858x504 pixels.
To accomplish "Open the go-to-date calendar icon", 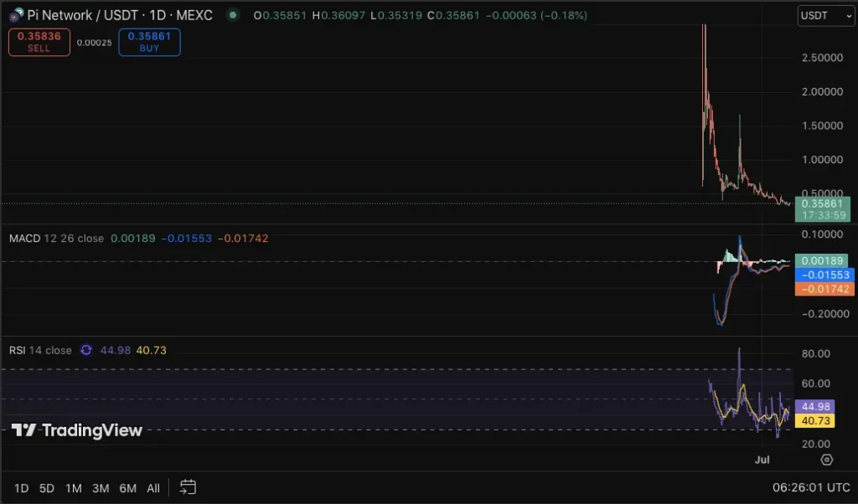I will click(188, 486).
